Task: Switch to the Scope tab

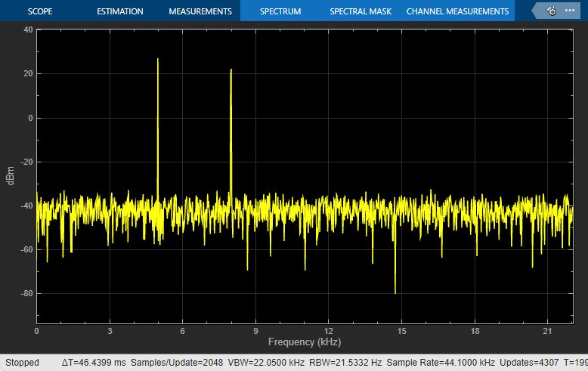Action: 40,11
